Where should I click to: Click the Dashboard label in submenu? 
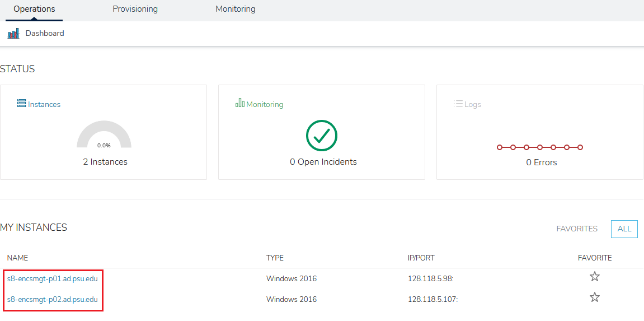tap(45, 34)
